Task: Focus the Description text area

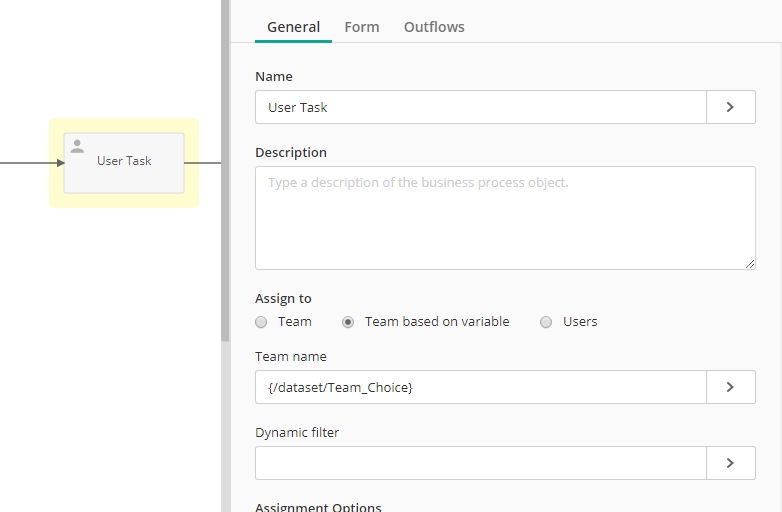Action: (505, 218)
